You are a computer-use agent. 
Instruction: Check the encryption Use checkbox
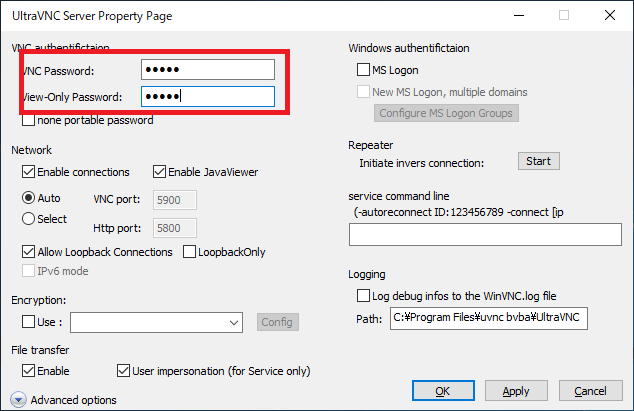[28, 322]
